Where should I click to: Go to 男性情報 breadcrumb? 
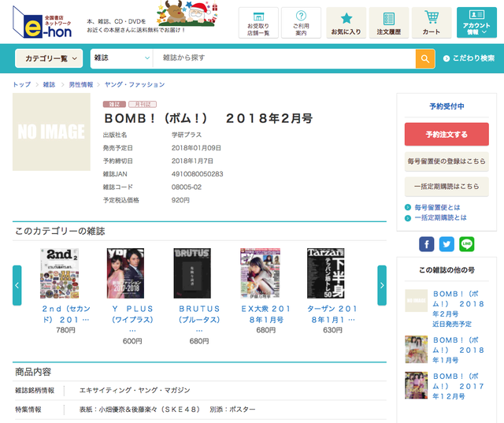click(x=81, y=84)
